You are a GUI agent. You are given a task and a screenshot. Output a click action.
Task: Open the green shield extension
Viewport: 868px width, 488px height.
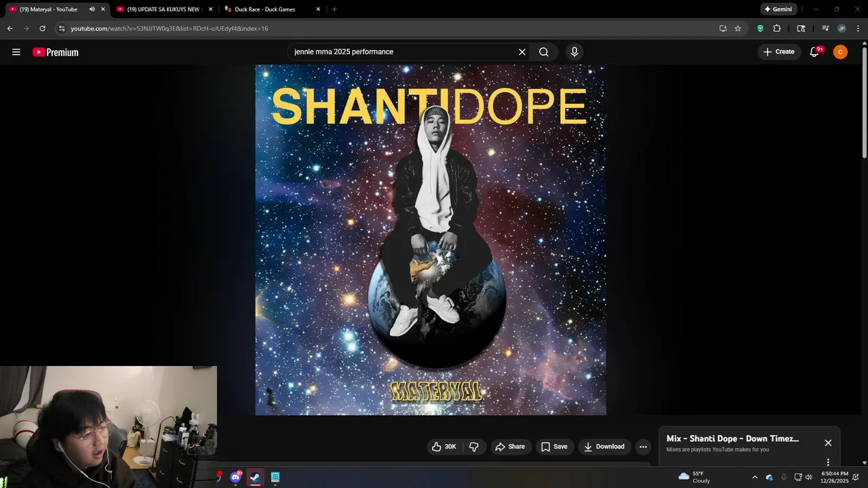click(x=760, y=28)
